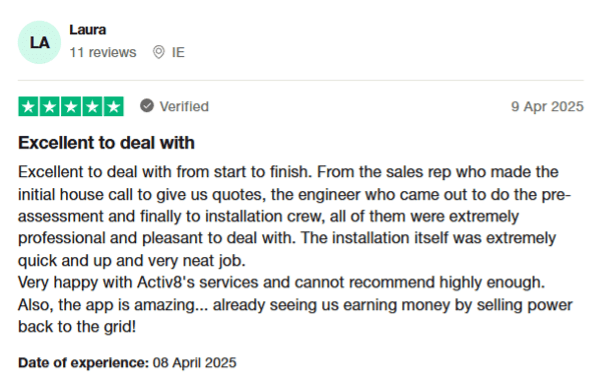This screenshot has width=604, height=382.
Task: Click the second green rating star
Action: point(50,107)
